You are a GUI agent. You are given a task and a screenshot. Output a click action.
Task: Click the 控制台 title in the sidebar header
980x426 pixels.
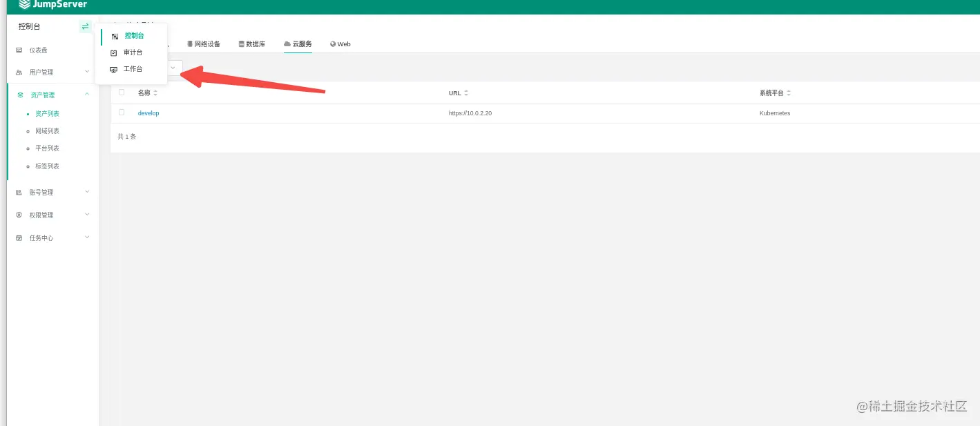coord(30,27)
